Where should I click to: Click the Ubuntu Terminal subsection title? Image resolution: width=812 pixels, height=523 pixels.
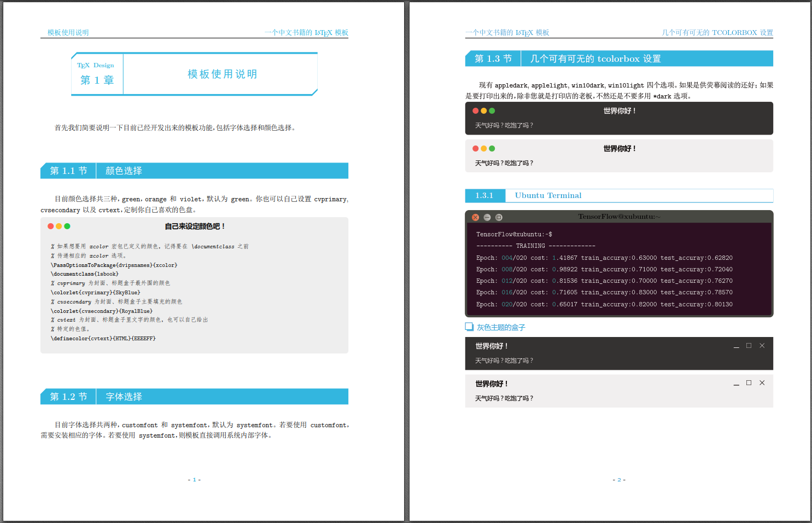(548, 195)
